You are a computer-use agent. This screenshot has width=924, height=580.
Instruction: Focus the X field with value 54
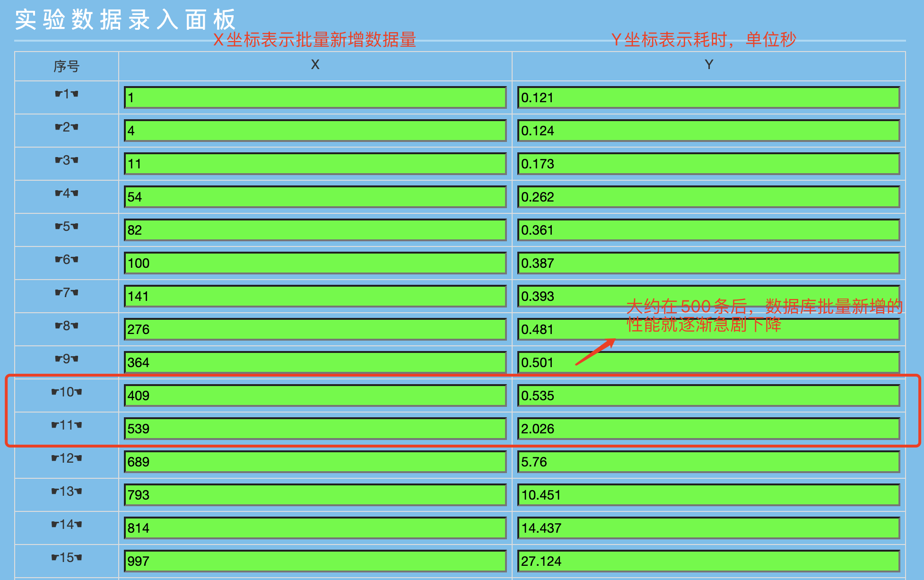pos(315,197)
